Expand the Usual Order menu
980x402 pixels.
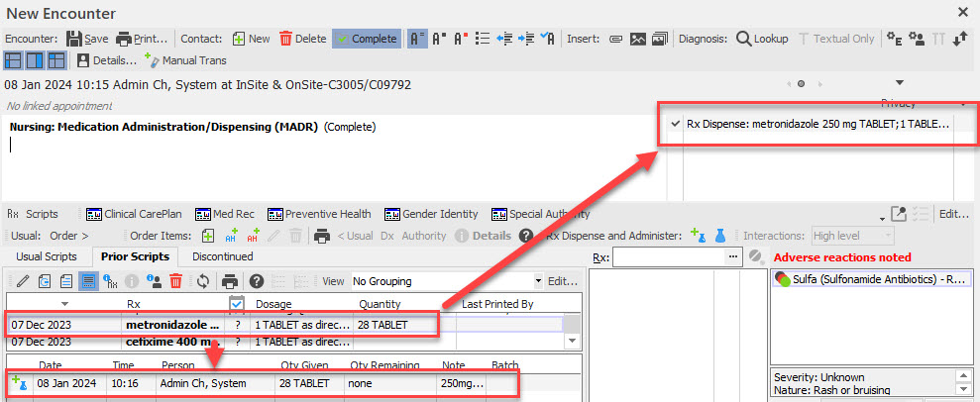click(68, 236)
